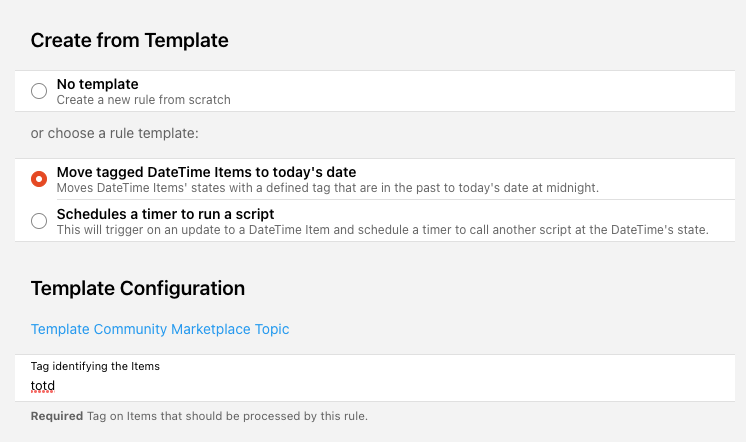This screenshot has height=442, width=746.
Task: Click the description starting "This will trigger on"
Action: point(382,229)
